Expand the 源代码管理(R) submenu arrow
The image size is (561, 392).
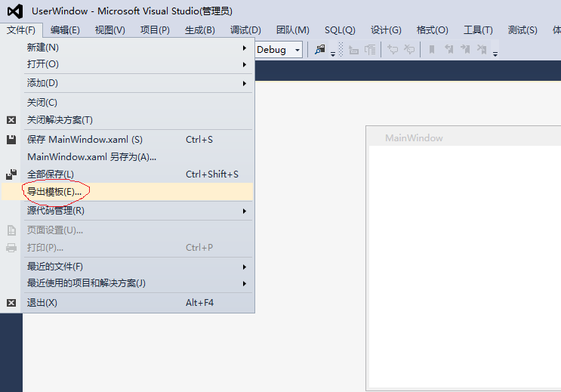[245, 211]
